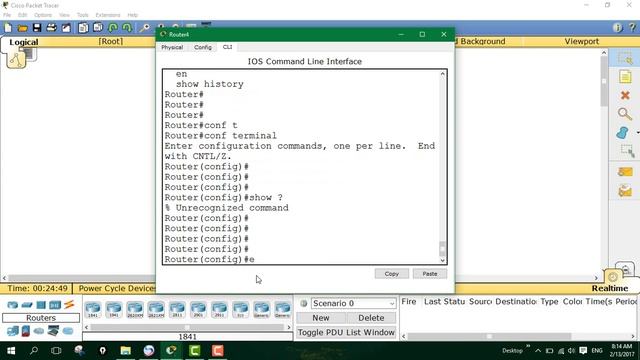Choose the WAN Emulation cloud category

(39, 331)
